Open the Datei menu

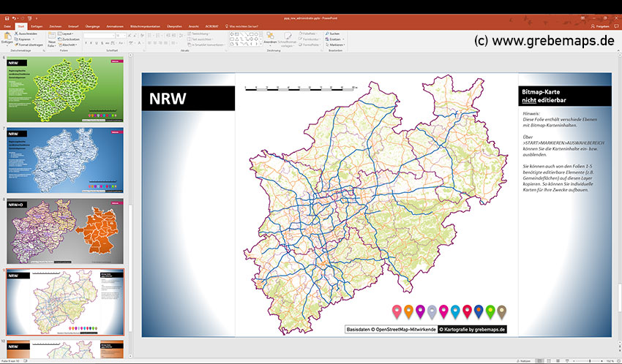(x=7, y=26)
